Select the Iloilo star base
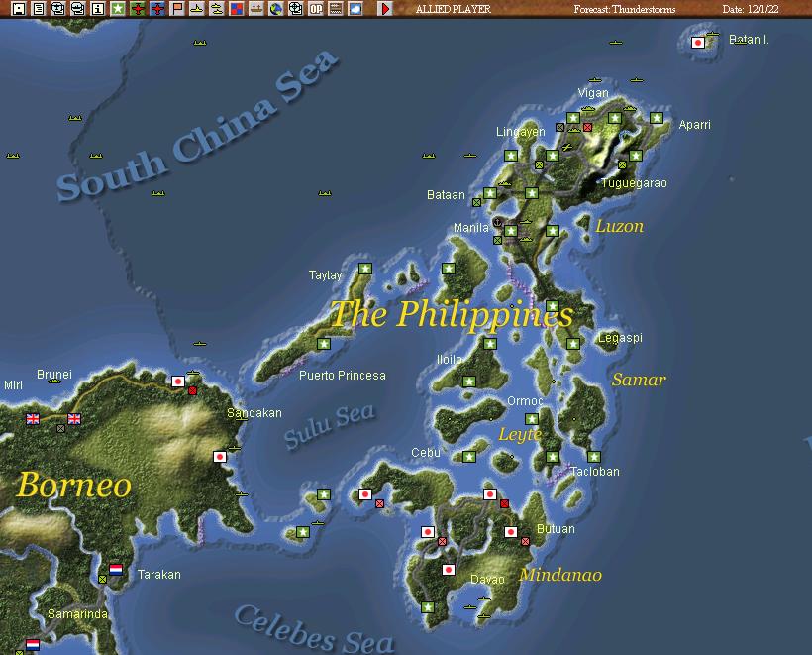The image size is (812, 655). tap(469, 382)
